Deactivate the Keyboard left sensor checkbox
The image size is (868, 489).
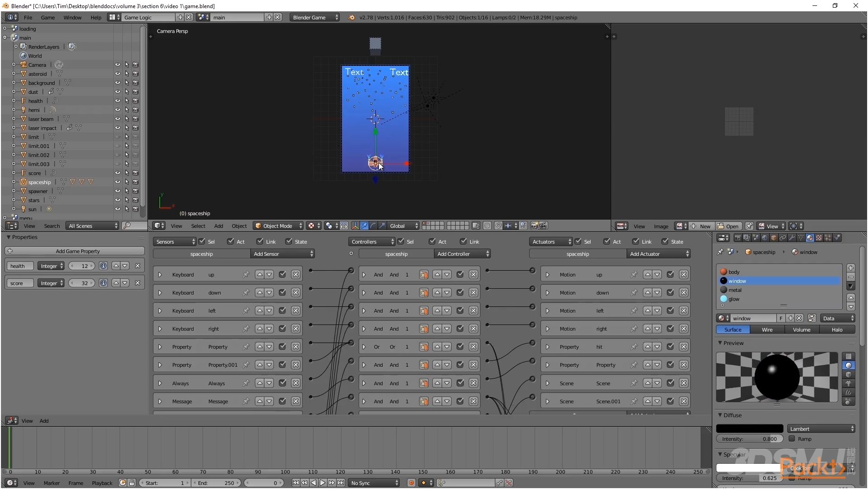(x=282, y=310)
